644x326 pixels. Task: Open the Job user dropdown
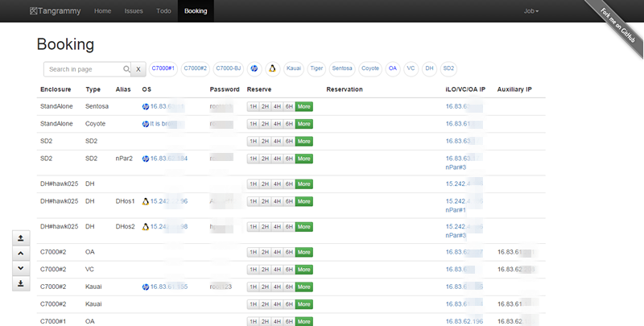[531, 11]
